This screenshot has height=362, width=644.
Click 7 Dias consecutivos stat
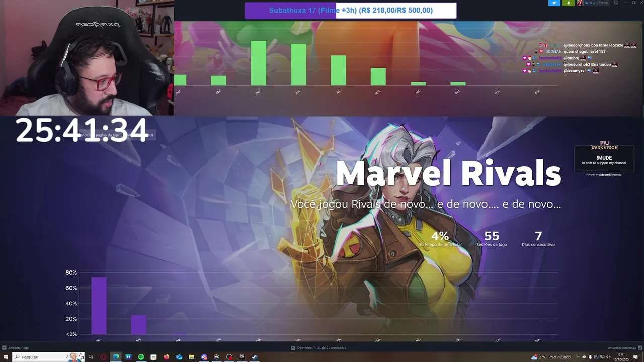click(x=538, y=239)
